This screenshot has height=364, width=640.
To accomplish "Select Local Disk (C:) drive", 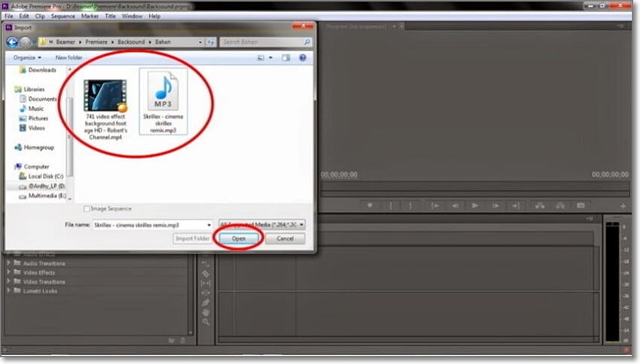I will click(x=41, y=177).
